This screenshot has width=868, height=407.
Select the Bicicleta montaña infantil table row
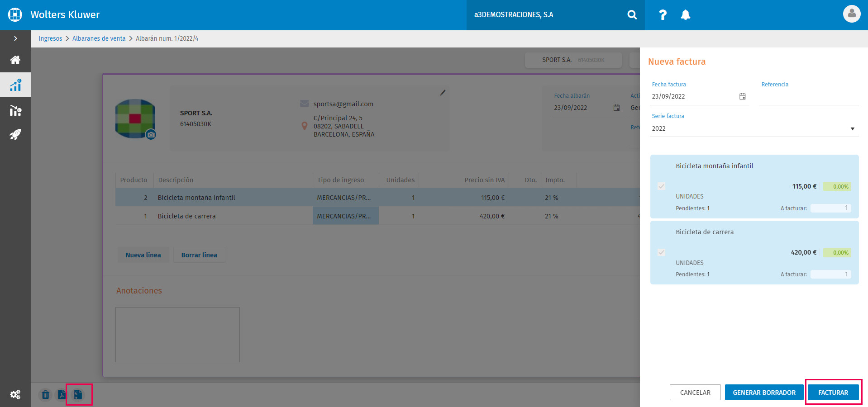point(377,198)
